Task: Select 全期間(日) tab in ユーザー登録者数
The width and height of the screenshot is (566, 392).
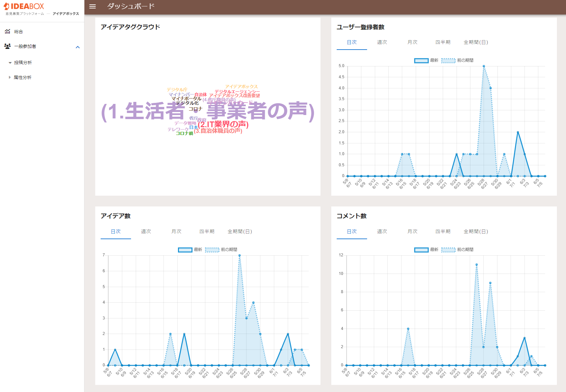Action: coord(476,42)
